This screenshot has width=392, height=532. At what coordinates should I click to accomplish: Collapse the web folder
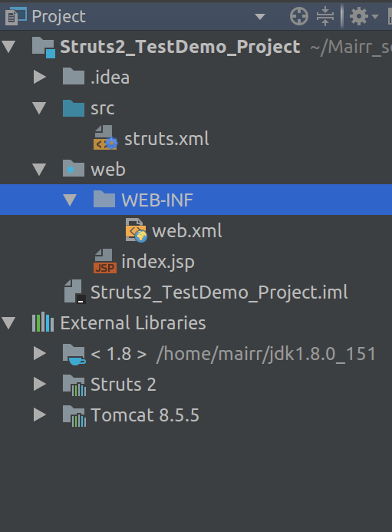coord(39,170)
